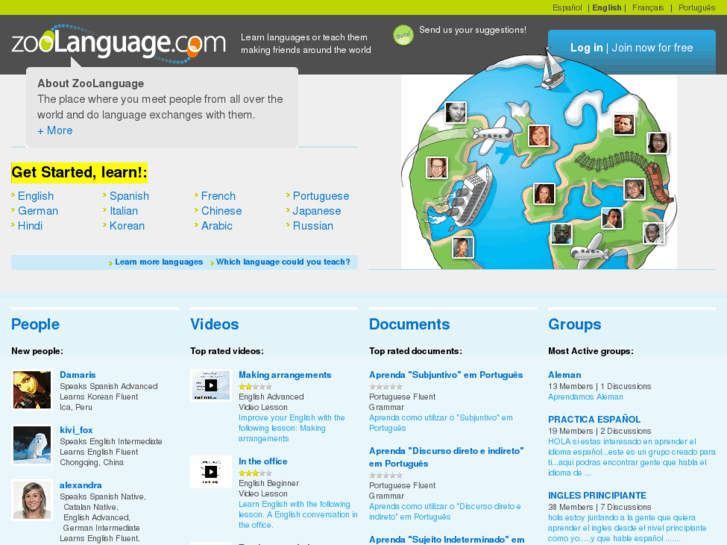
Task: Choose Spanish to learn
Action: tap(129, 196)
